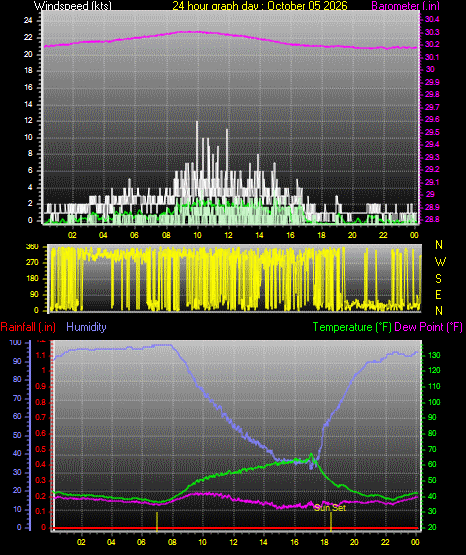This screenshot has width=466, height=555.
Task: Click the barometer value "29.2"
Action: [432, 169]
